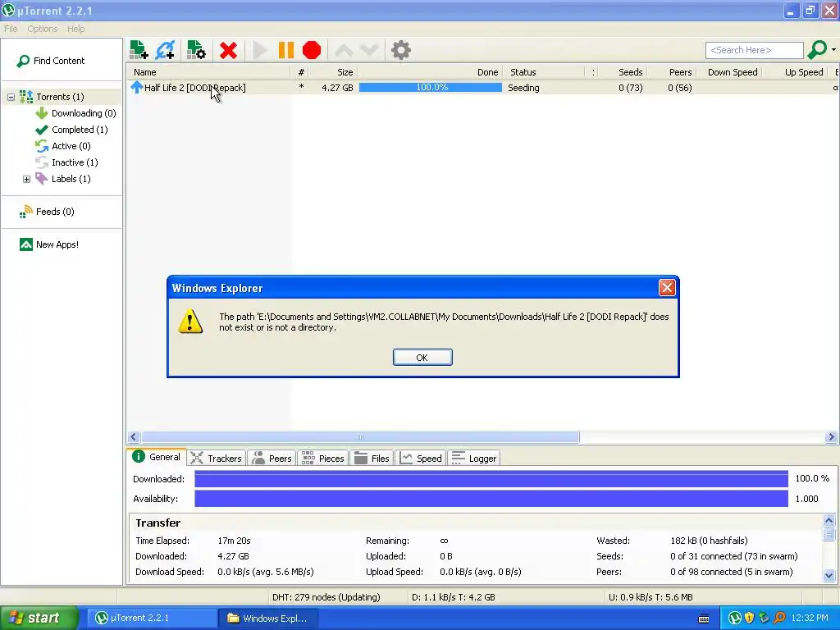Click the Downloaded progress bar
The height and width of the screenshot is (630, 840).
pyautogui.click(x=491, y=479)
